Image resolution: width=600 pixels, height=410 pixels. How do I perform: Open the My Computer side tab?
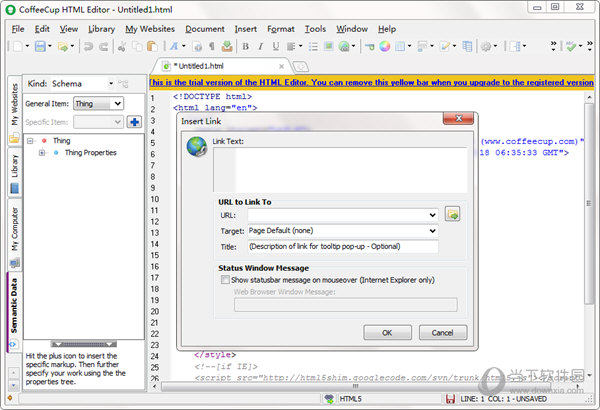coord(14,235)
